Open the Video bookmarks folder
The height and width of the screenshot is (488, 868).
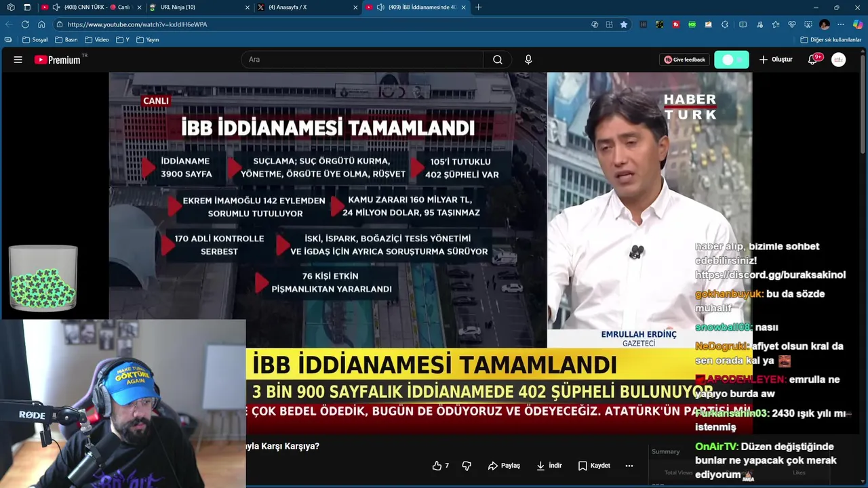coord(96,40)
